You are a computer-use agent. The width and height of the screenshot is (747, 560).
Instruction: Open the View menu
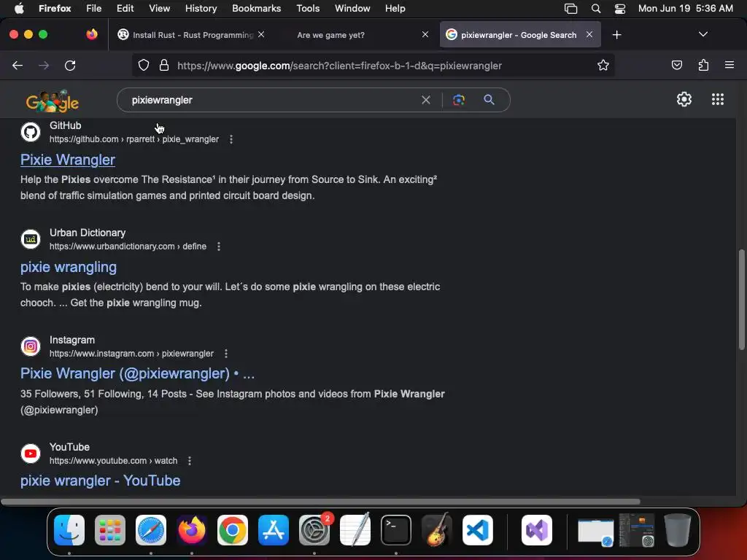(x=159, y=8)
